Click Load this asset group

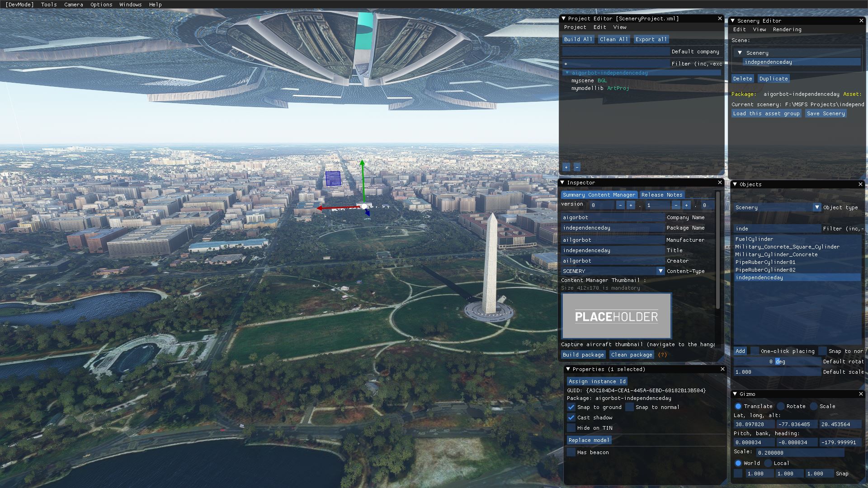tap(766, 113)
